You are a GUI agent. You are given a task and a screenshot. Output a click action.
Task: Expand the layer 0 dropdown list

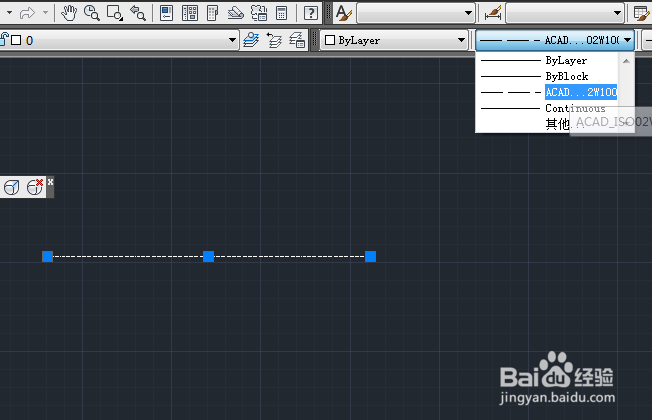tap(232, 40)
